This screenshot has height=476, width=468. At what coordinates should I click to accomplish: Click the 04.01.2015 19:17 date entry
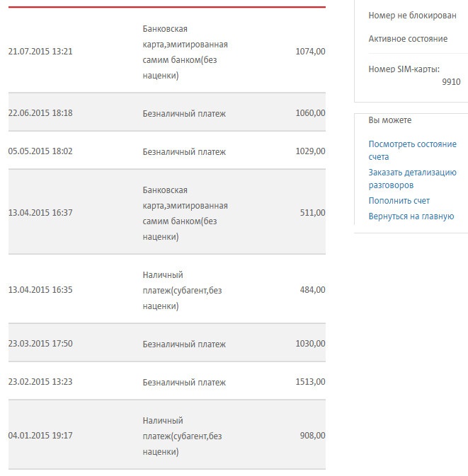pyautogui.click(x=40, y=435)
